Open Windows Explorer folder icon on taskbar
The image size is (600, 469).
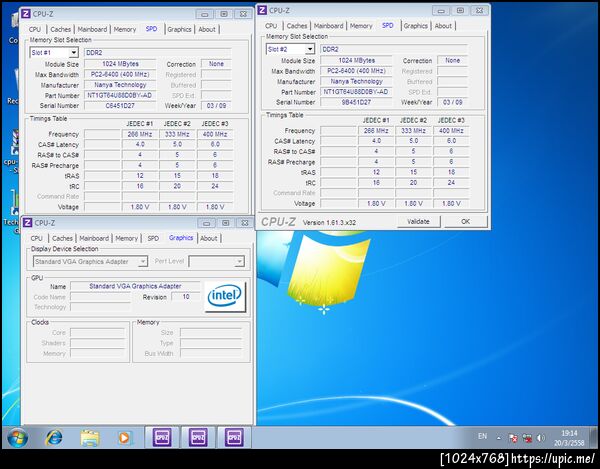(x=90, y=438)
